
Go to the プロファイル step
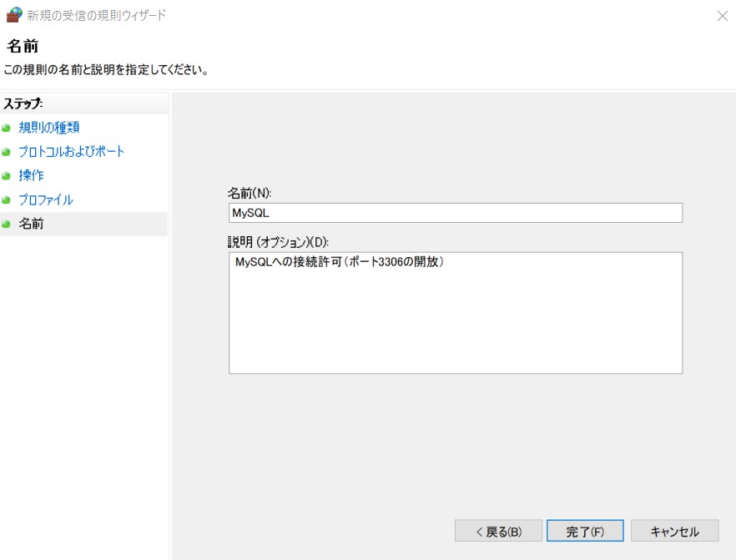(46, 199)
